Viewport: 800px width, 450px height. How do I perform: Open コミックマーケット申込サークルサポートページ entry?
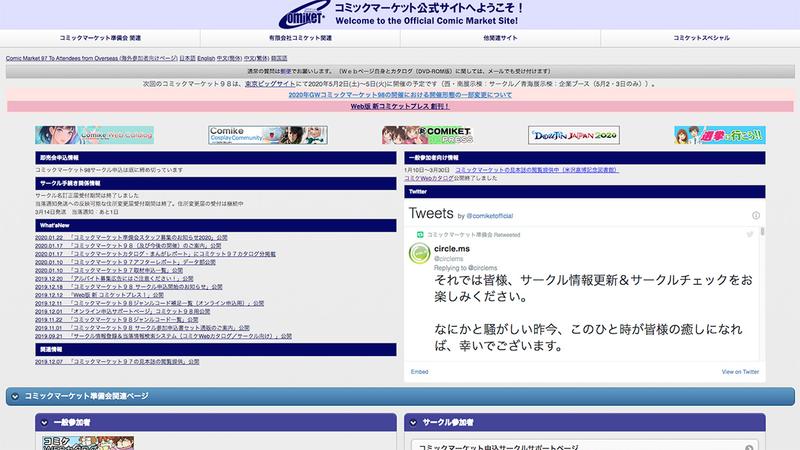coord(585,445)
